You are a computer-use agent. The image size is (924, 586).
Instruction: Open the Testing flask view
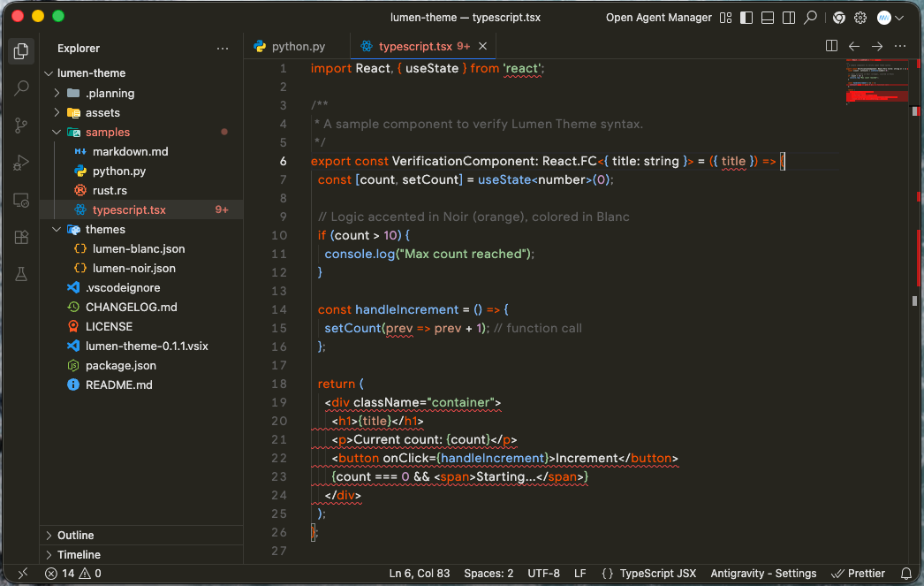(x=21, y=274)
